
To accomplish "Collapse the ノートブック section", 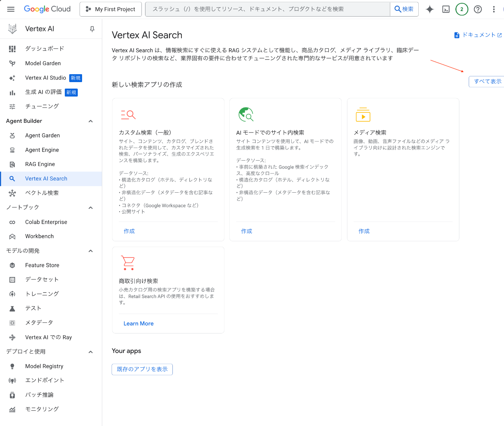I will pyautogui.click(x=91, y=208).
